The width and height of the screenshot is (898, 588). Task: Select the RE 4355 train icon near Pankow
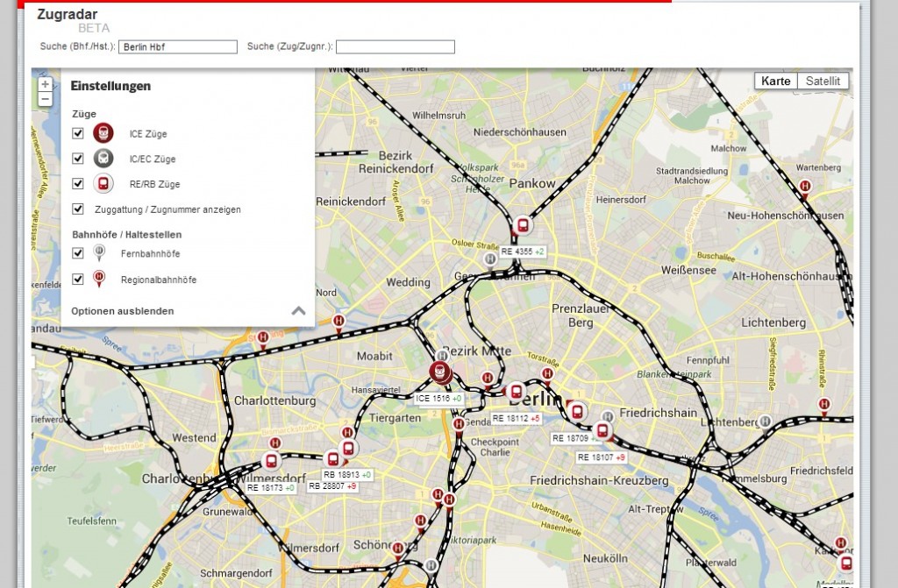click(523, 225)
